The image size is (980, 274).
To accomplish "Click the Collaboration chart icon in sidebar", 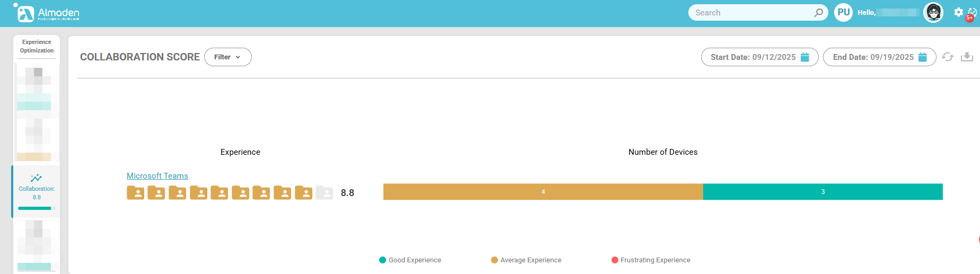I will pyautogui.click(x=36, y=178).
